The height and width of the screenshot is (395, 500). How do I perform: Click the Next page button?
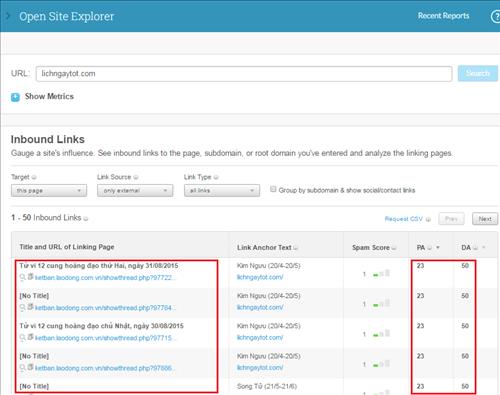coord(485,219)
